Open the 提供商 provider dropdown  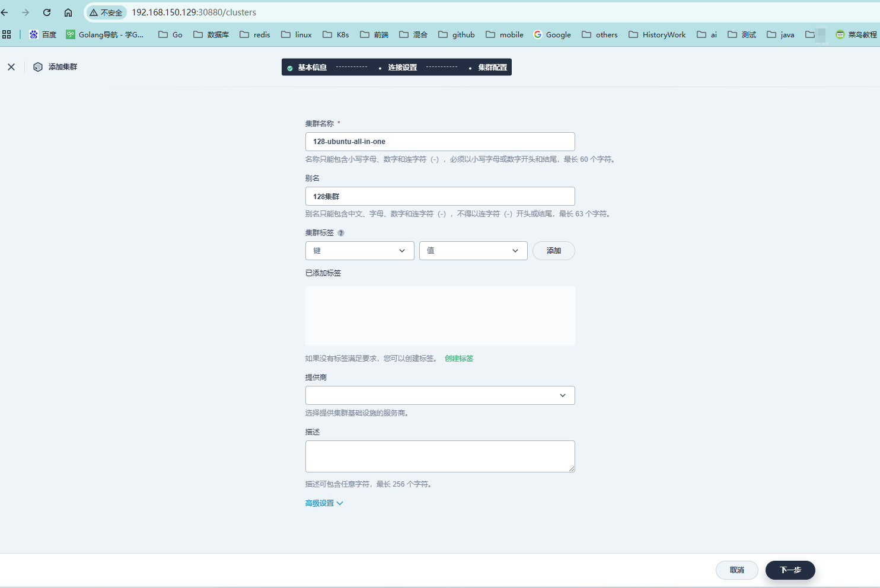coord(440,395)
